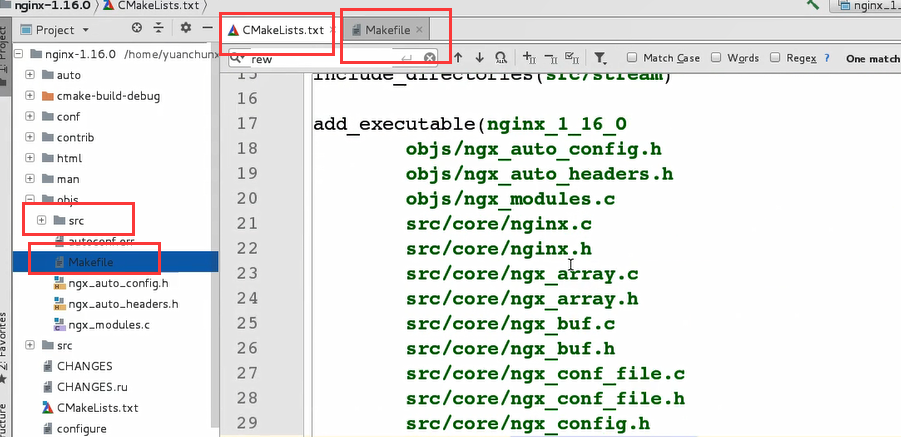Expand the conf folder
The image size is (901, 437).
click(30, 117)
